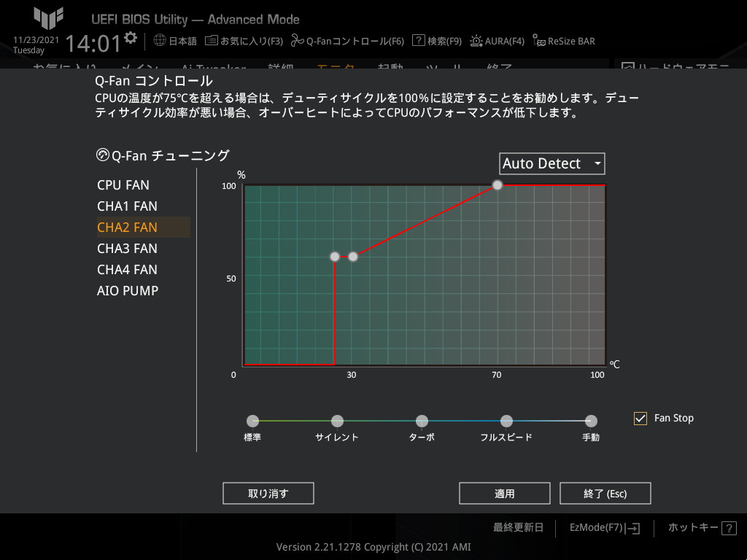Image resolution: width=747 pixels, height=560 pixels.
Task: Open the Auto Detect dropdown
Action: (x=551, y=163)
